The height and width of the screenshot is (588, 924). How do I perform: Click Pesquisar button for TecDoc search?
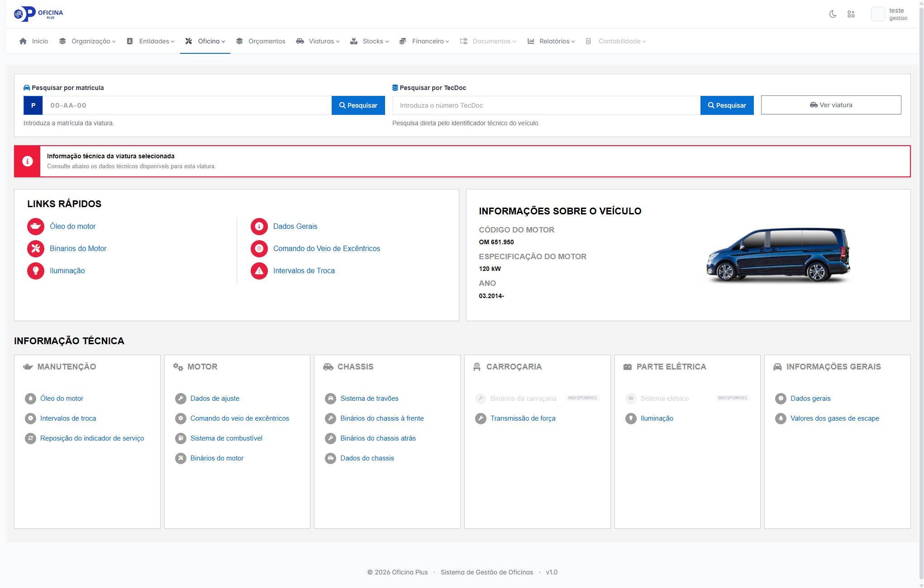(727, 105)
